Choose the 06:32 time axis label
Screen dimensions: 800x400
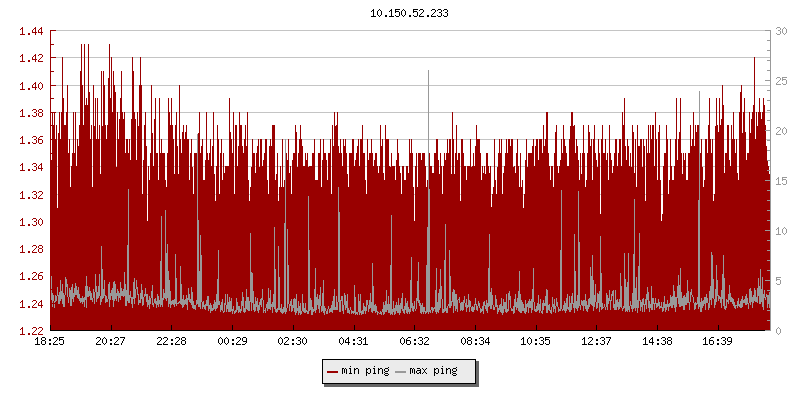(414, 341)
